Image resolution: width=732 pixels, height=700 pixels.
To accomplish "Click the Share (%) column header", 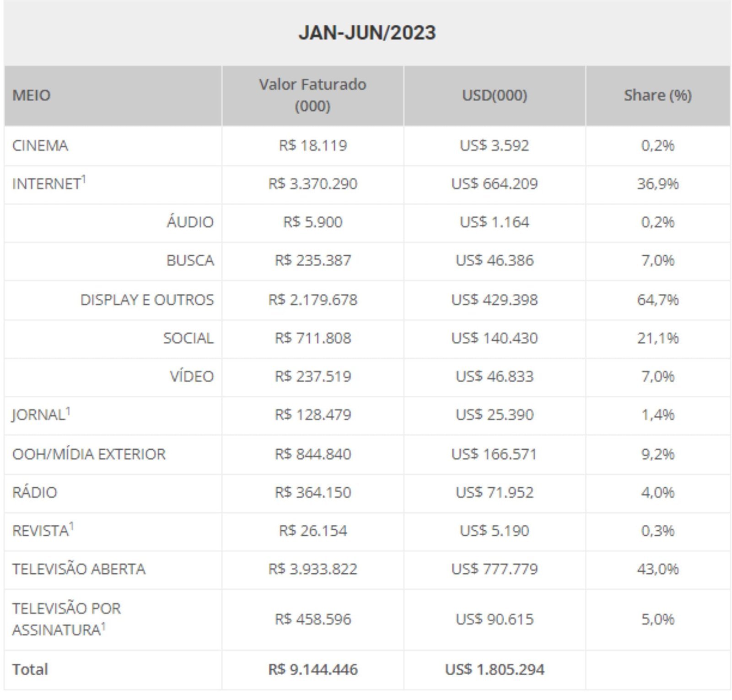I will coord(657,95).
